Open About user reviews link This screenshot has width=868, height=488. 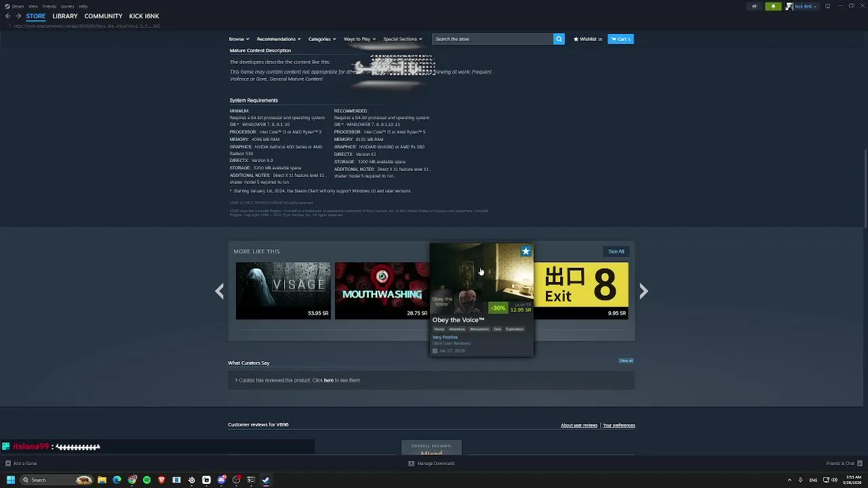[579, 426]
